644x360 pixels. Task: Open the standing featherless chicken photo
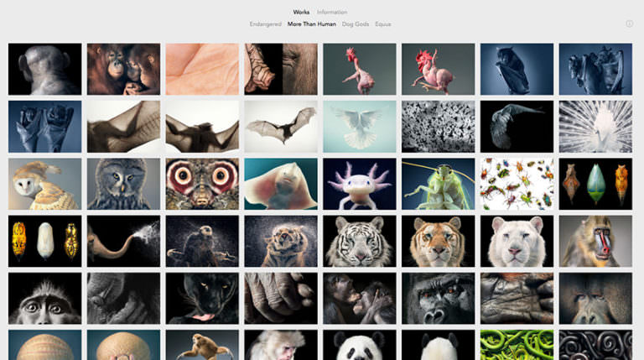(360, 69)
